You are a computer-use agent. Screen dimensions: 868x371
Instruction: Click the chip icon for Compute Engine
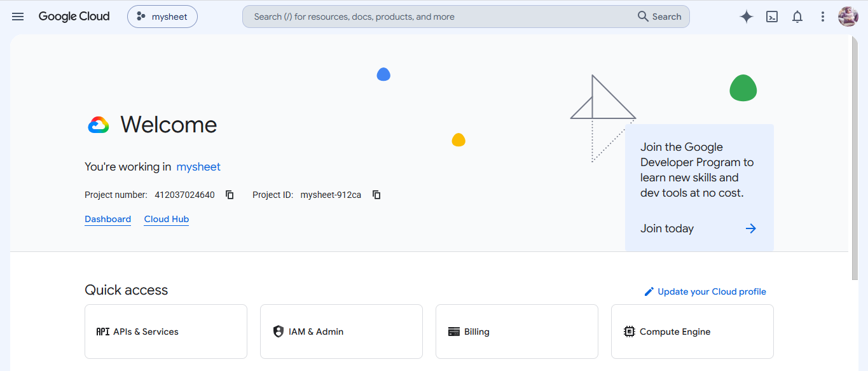point(630,332)
